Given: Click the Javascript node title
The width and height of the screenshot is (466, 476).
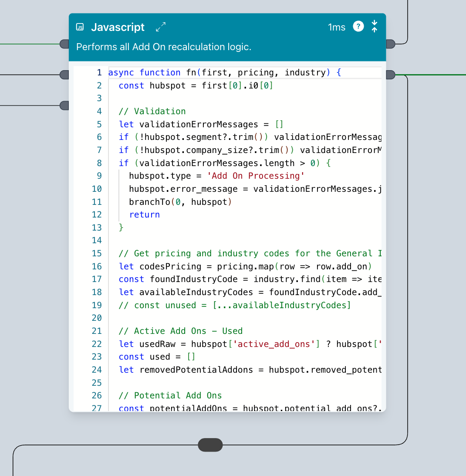Looking at the screenshot, I should click(x=118, y=27).
